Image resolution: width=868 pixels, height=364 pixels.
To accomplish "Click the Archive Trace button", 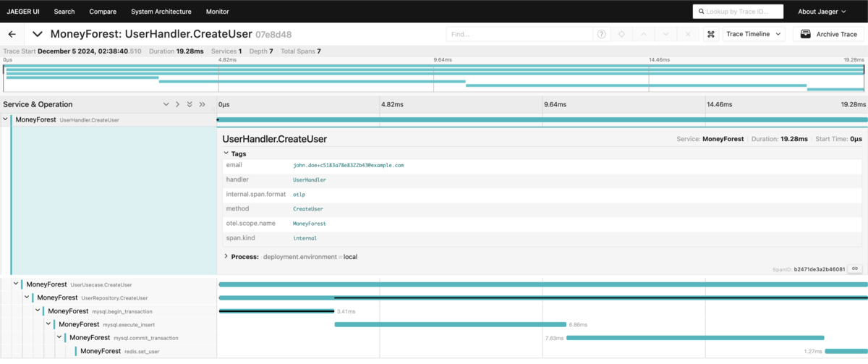I will tap(828, 34).
